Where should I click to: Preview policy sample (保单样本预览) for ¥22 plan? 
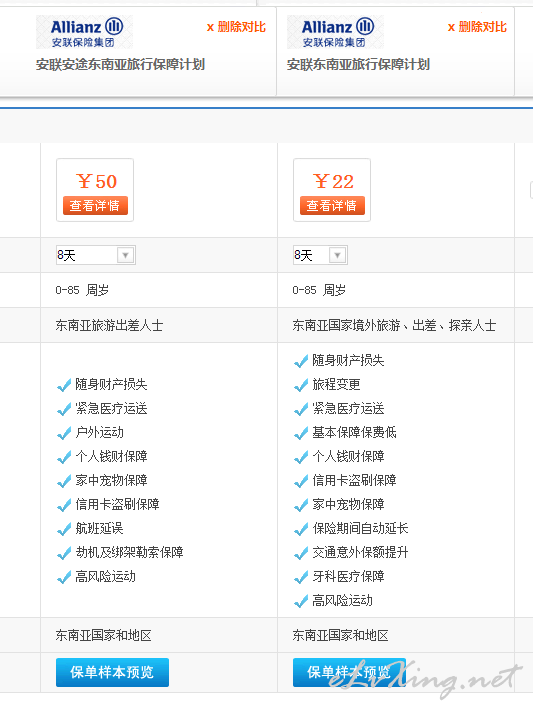349,672
